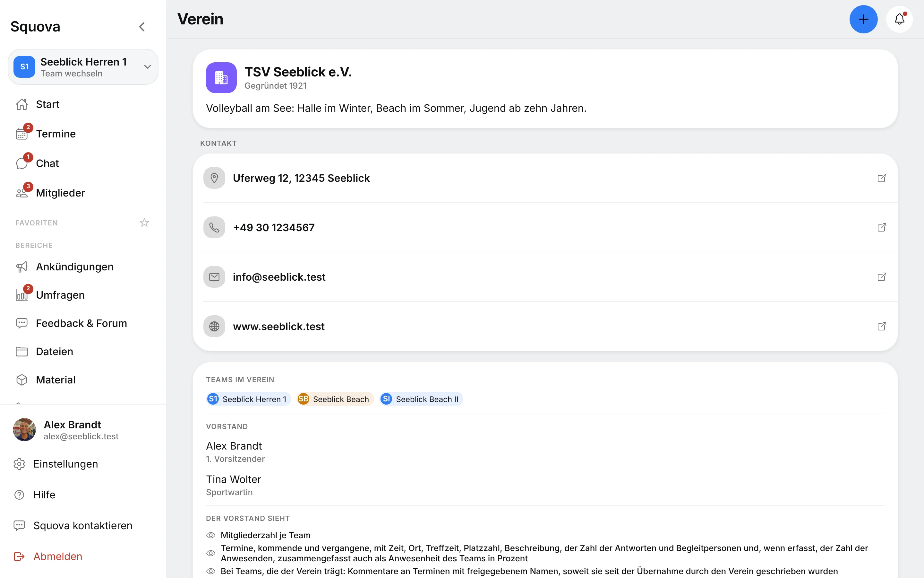This screenshot has height=578, width=924.
Task: Open address in external link icon
Action: coord(882,178)
